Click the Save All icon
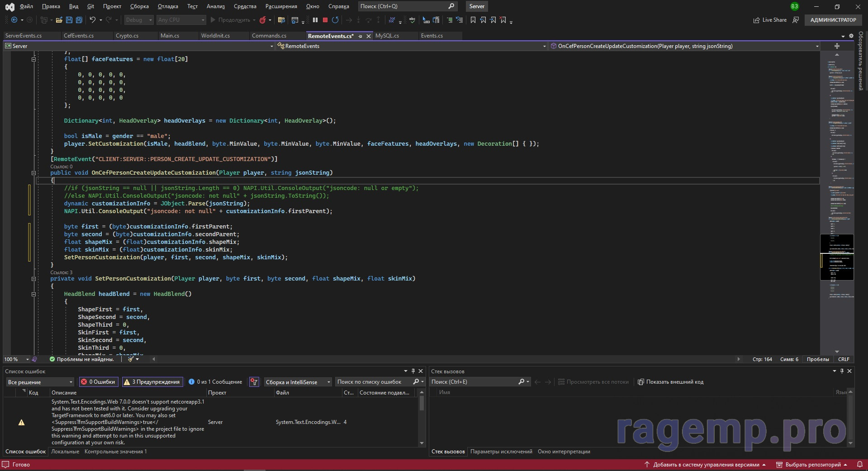Viewport: 868px width, 471px height. 79,20
